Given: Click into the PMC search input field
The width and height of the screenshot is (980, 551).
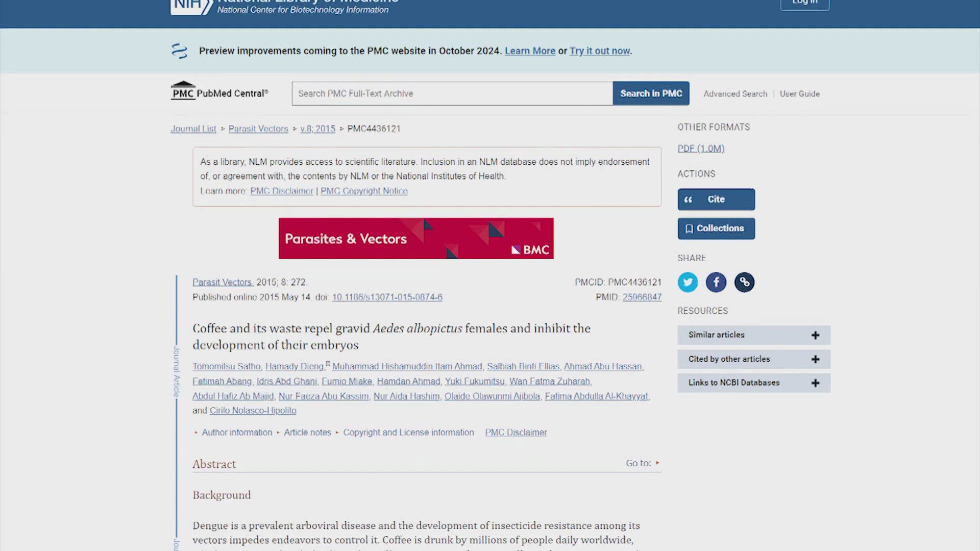Looking at the screenshot, I should pyautogui.click(x=452, y=93).
